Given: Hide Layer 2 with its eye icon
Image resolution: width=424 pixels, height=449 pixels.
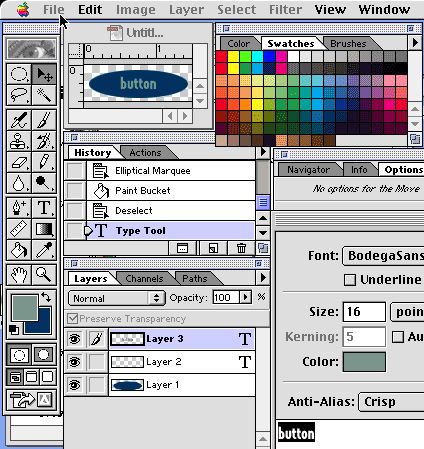Looking at the screenshot, I should [75, 362].
